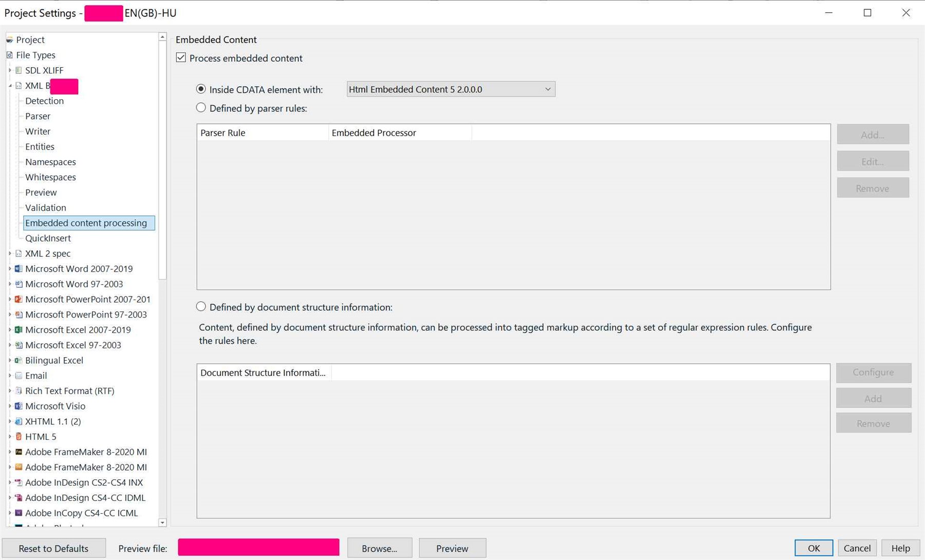Click the Preview file path field

(x=258, y=548)
